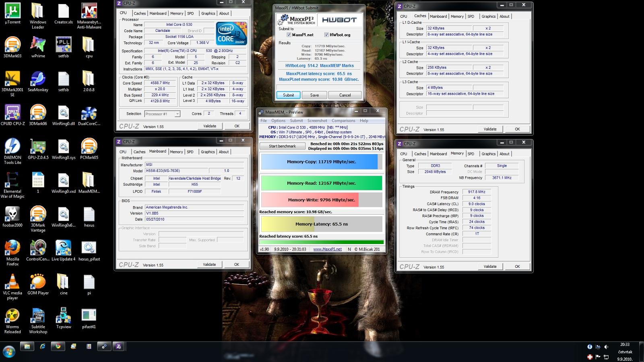Viewport: 644px width, 362px height.
Task: Open VLC media player desktop icon
Action: (12, 287)
